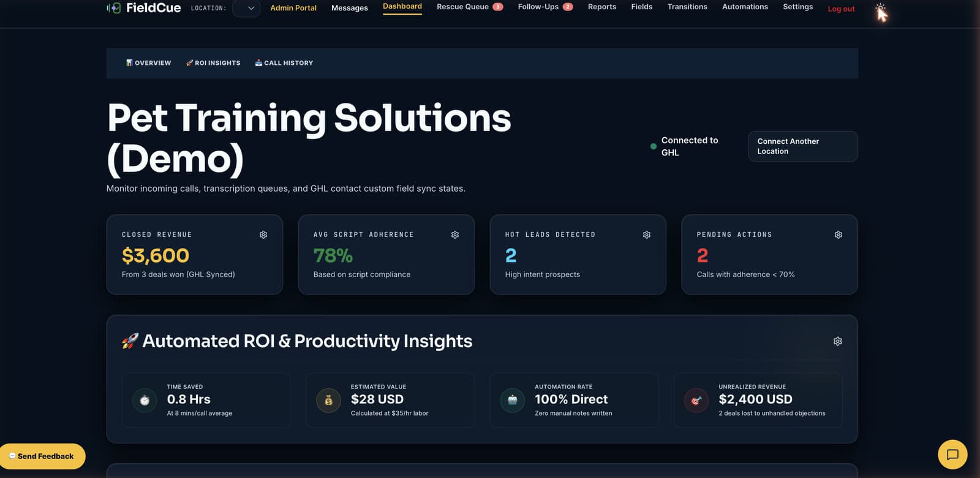Click the Automated ROI & Productivity Insights heading
The width and height of the screenshot is (980, 478).
[x=307, y=341]
